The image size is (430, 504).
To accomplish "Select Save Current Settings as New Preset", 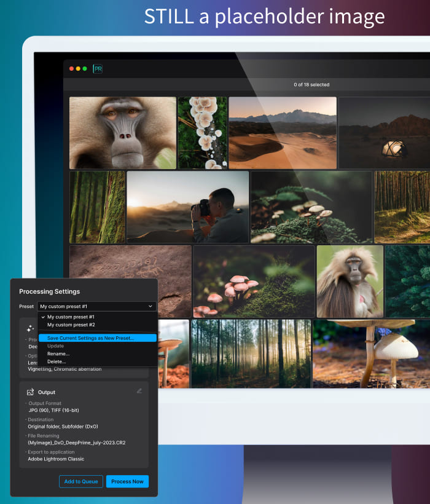I will click(x=90, y=338).
